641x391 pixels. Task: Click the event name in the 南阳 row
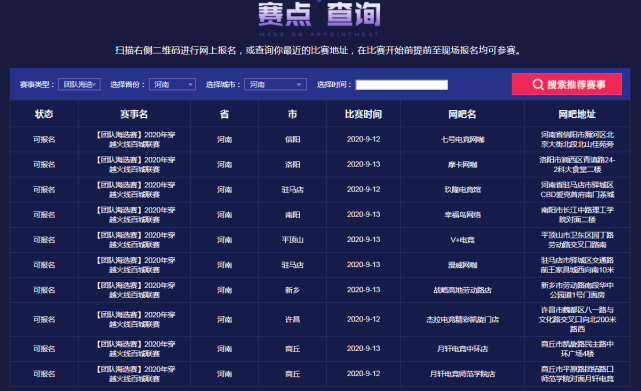coord(134,215)
